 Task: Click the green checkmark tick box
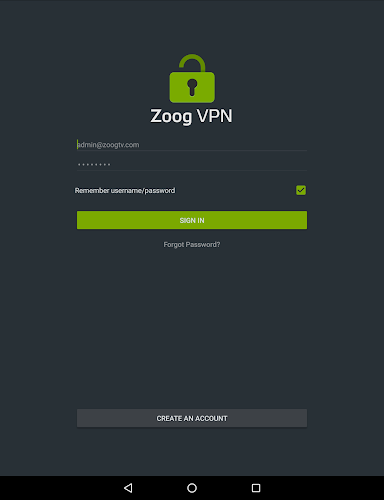pyautogui.click(x=301, y=190)
